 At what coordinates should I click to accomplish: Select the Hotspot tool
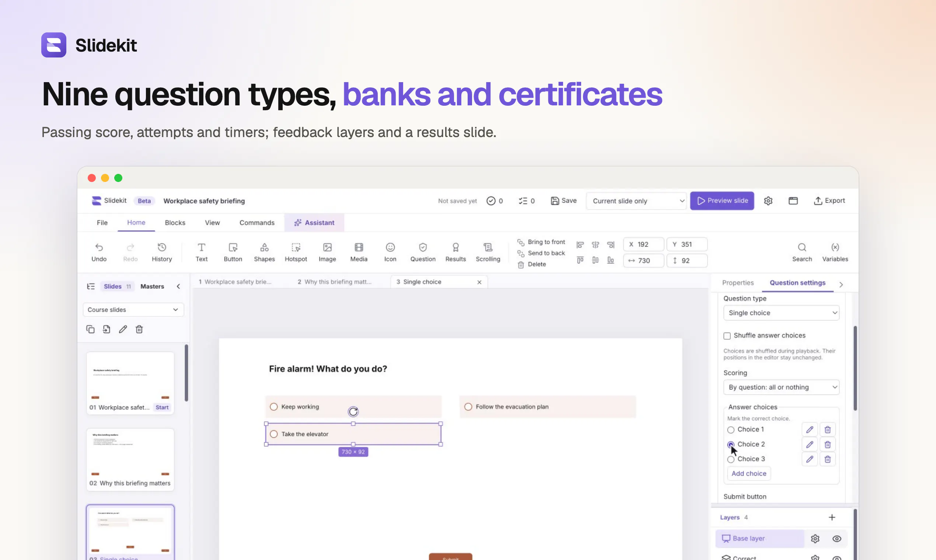[296, 252]
